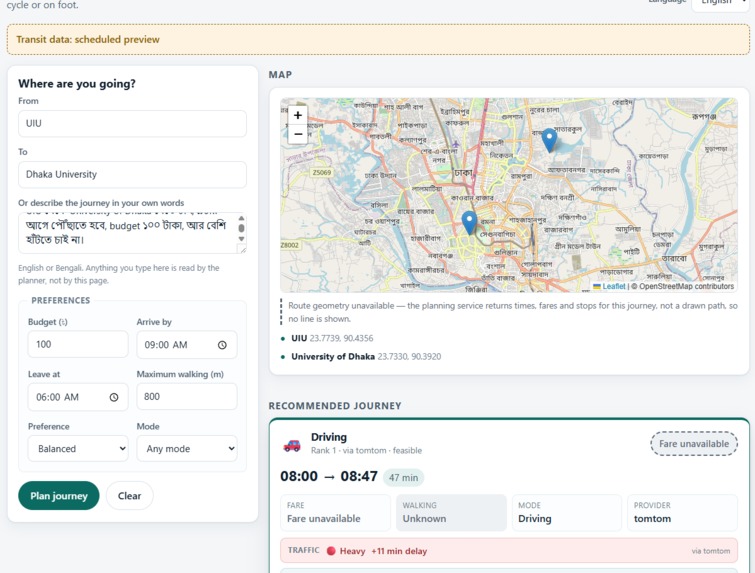Zoom in on the map
Image resolution: width=755 pixels, height=573 pixels.
[x=298, y=115]
